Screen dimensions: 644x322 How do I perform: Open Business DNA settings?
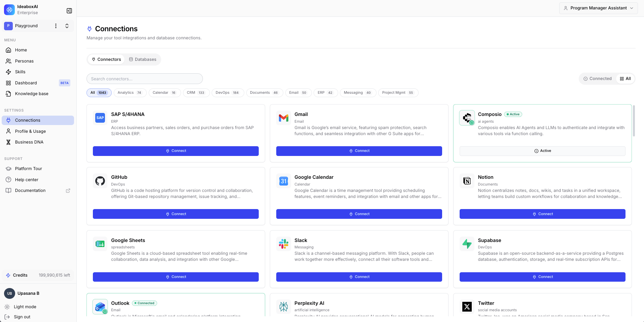38,142
